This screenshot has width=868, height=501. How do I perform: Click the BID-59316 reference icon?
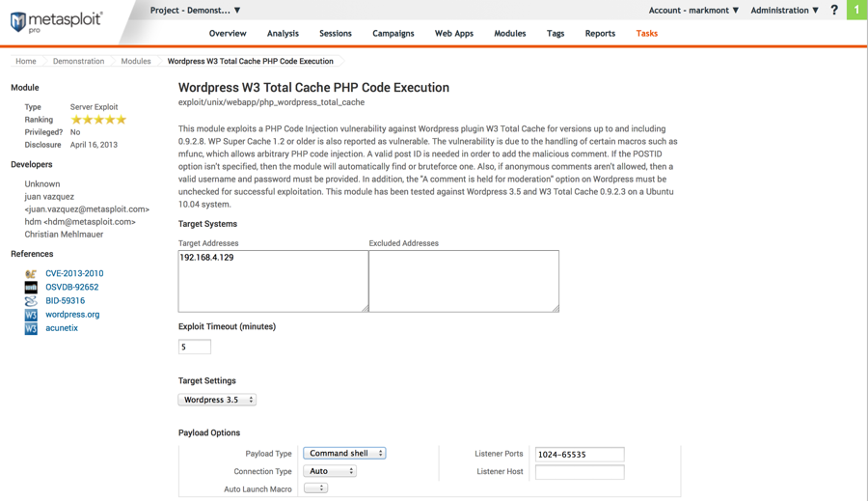[31, 301]
